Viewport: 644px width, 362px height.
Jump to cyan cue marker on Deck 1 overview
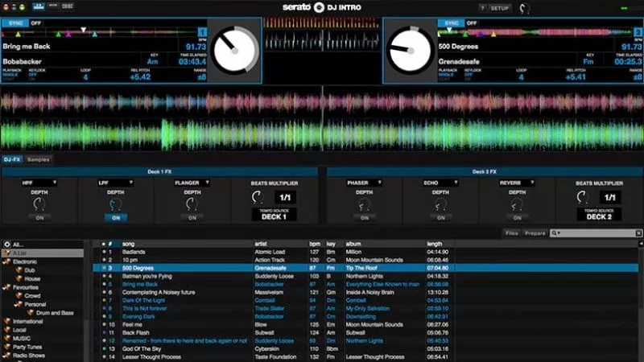coord(95,35)
